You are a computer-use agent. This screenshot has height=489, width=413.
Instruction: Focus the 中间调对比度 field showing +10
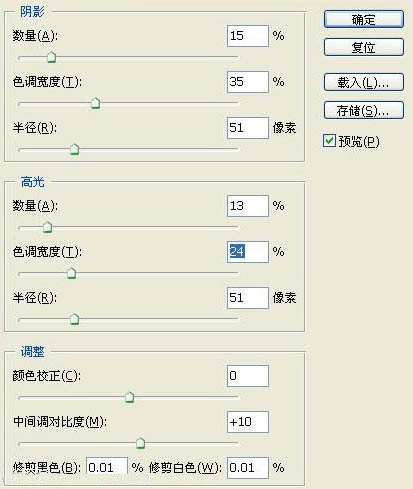click(x=248, y=422)
